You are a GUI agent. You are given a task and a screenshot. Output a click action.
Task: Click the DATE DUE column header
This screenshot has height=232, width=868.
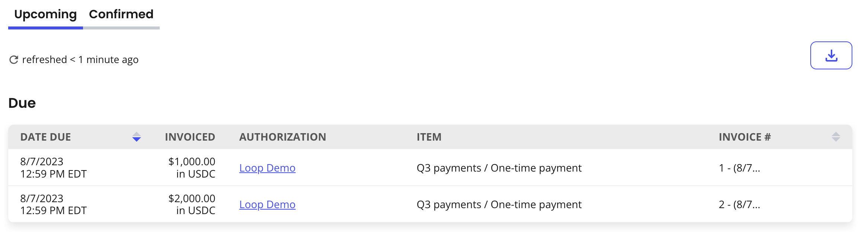tap(45, 137)
